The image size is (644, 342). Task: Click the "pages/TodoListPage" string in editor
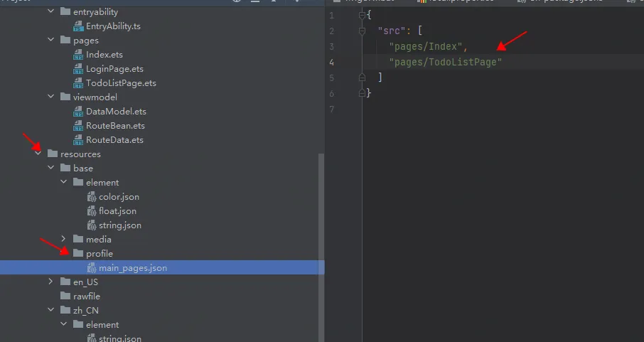coord(446,62)
